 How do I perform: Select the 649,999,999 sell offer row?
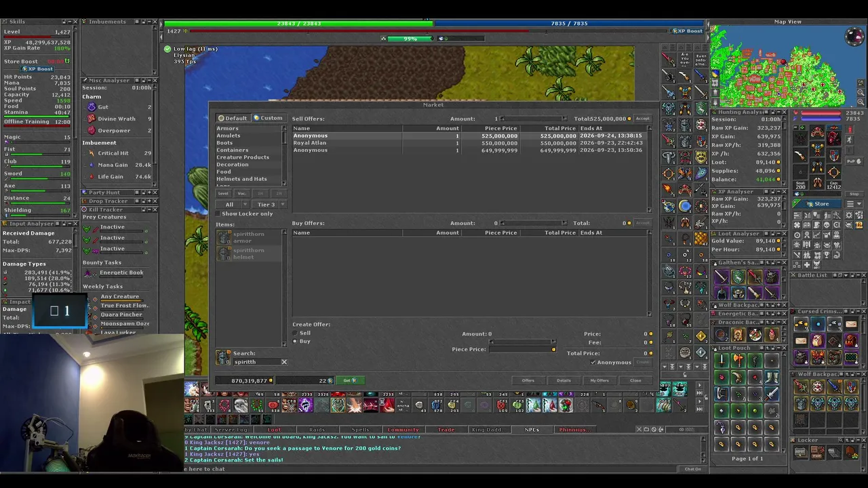coord(469,150)
